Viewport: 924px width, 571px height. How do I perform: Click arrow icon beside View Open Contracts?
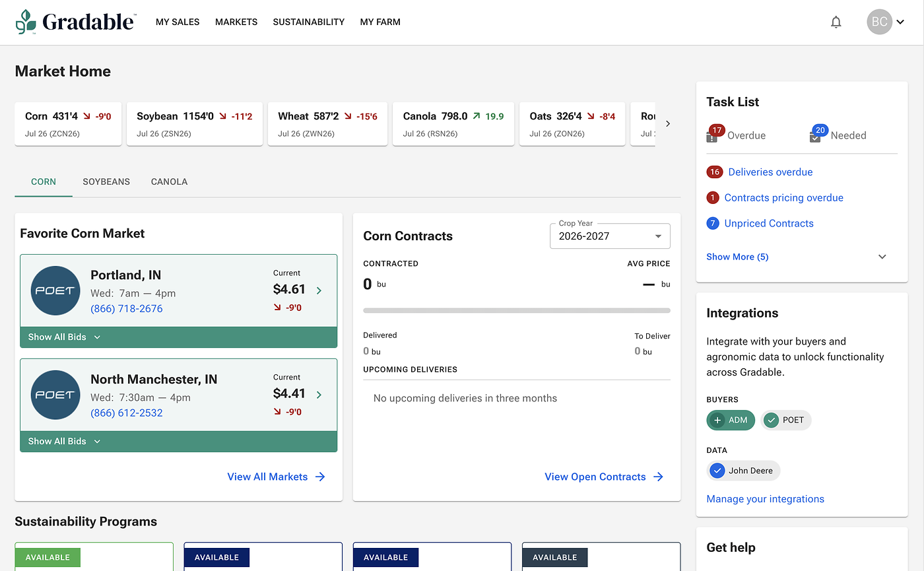pos(658,477)
